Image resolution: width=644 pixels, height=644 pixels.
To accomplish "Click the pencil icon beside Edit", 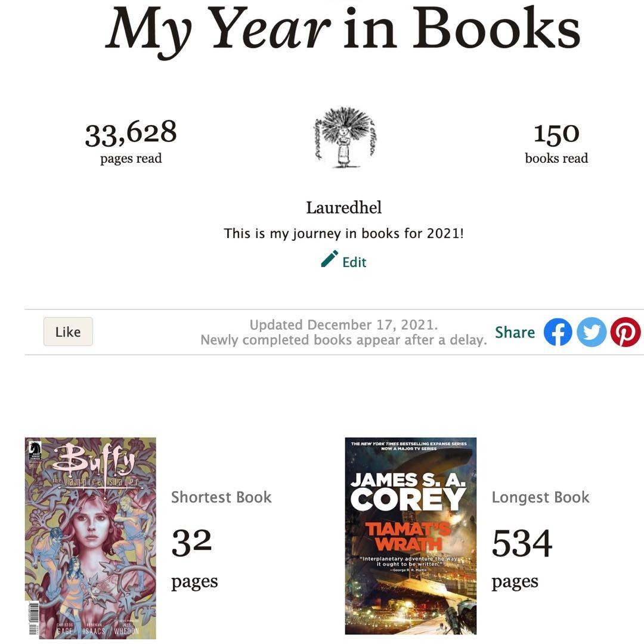I will (329, 259).
